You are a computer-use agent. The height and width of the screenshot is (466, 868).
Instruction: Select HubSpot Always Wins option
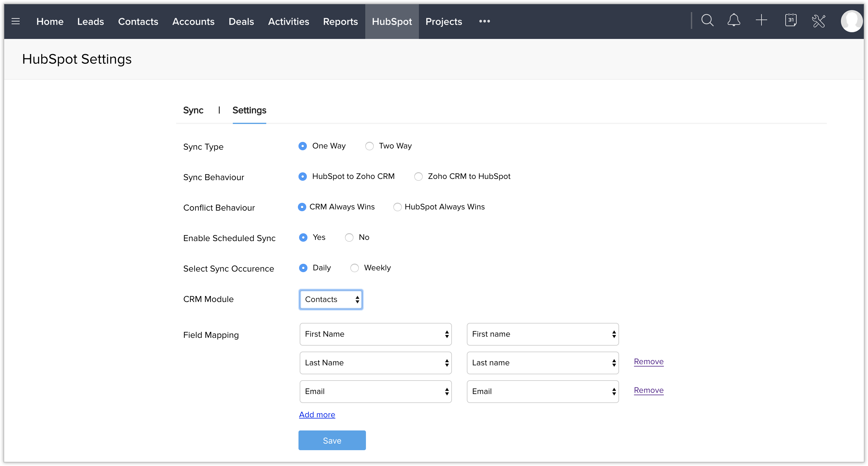[397, 207]
